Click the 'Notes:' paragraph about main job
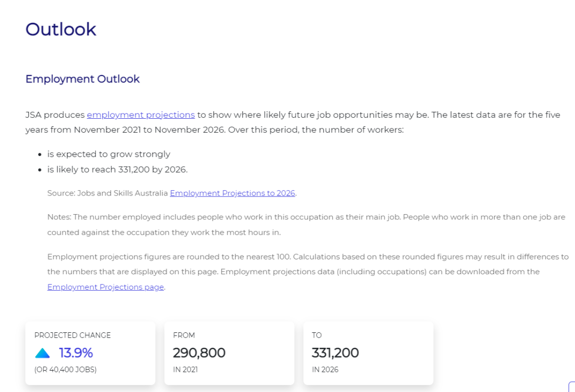The width and height of the screenshot is (575, 392). pos(306,225)
